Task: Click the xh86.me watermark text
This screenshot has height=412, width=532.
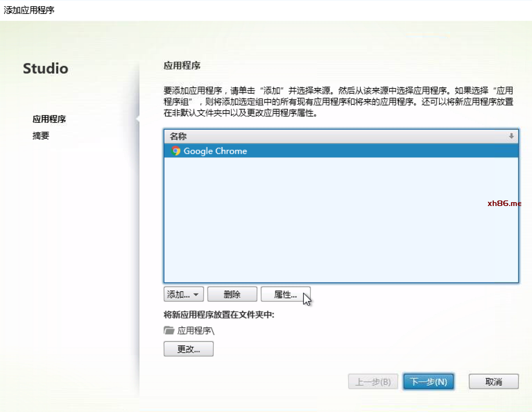Action: click(x=504, y=203)
